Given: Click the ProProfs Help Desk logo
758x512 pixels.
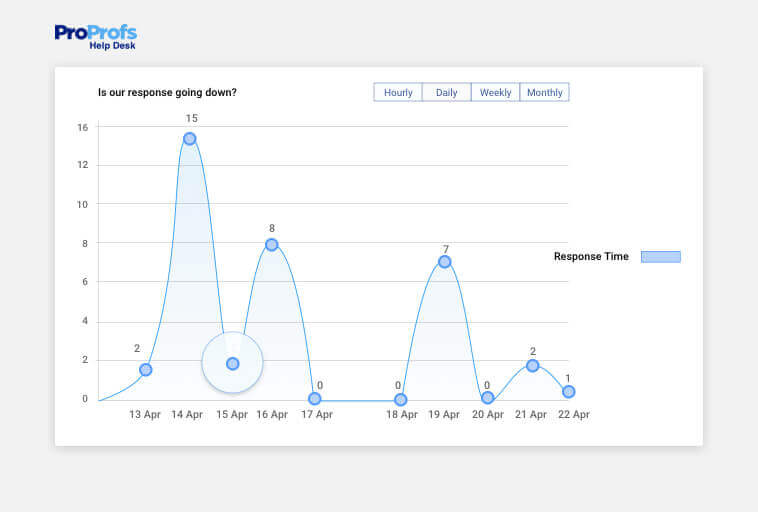Looking at the screenshot, I should coord(95,37).
